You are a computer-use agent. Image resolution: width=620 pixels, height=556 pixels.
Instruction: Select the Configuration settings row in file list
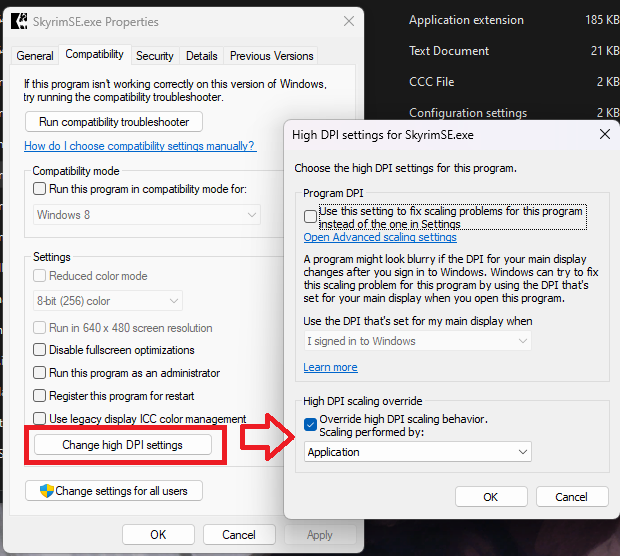point(513,112)
